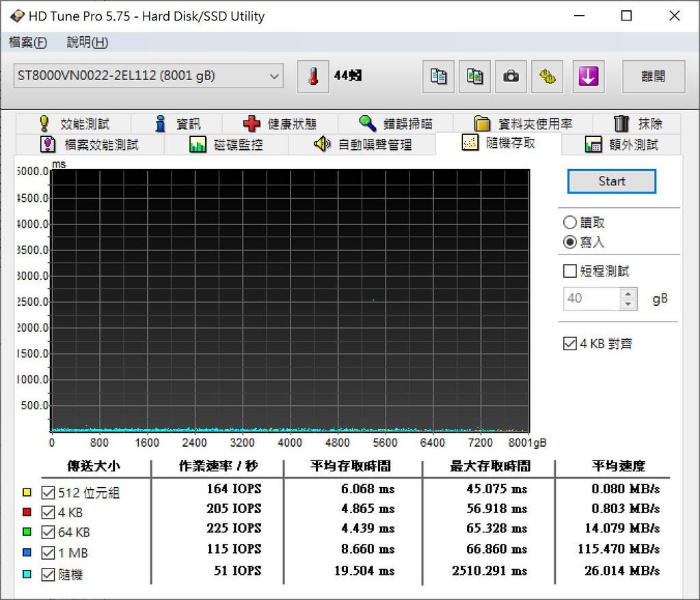
Task: Click the cyan 隨機 color swatch
Action: coord(27,574)
